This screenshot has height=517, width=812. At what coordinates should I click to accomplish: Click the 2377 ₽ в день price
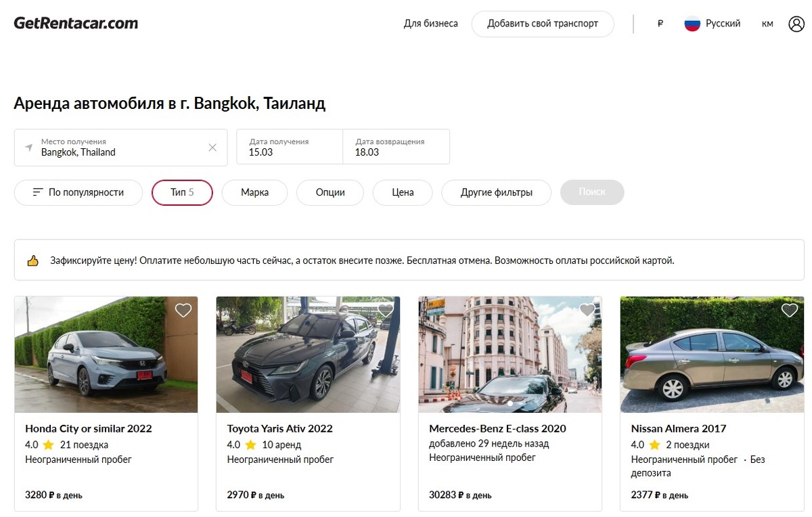coord(660,495)
